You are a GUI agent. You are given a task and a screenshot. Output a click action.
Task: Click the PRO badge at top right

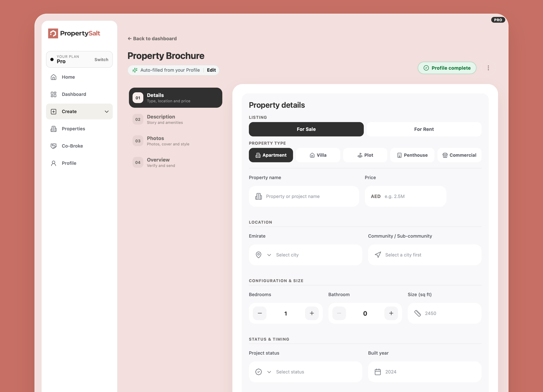(498, 20)
